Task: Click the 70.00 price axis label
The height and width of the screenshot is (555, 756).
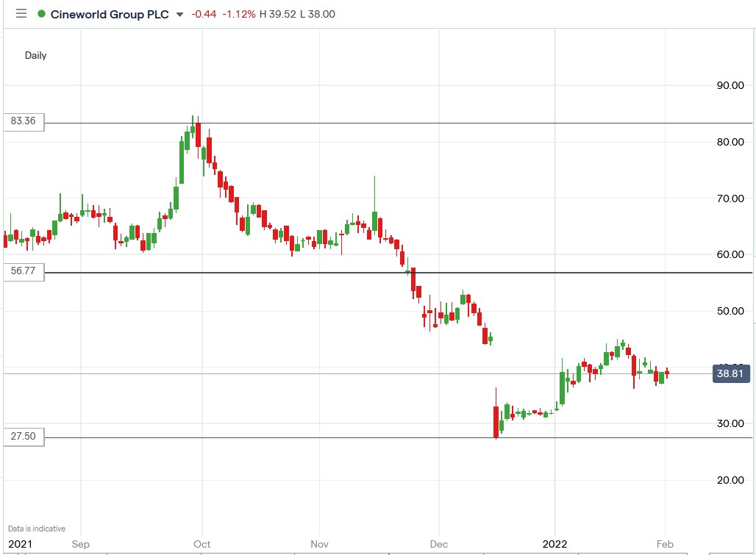Action: click(730, 198)
